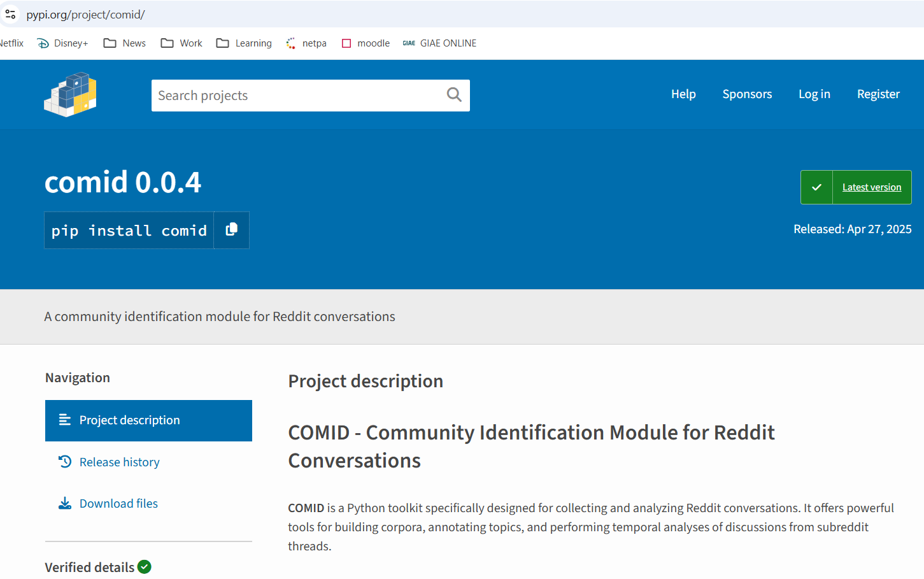Click the green checkmark latest version icon
Screen dimensions: 924x579
click(816, 187)
